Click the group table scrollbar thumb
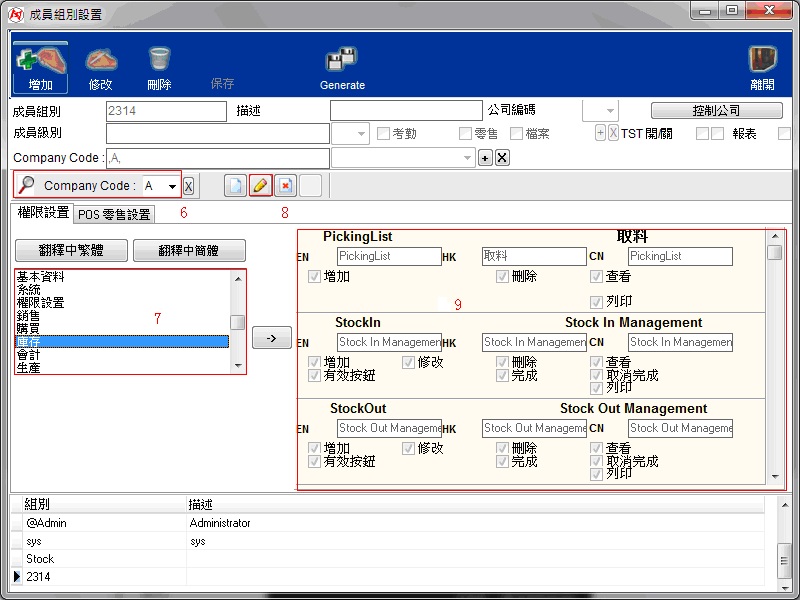Viewport: 800px width, 600px height. [784, 560]
